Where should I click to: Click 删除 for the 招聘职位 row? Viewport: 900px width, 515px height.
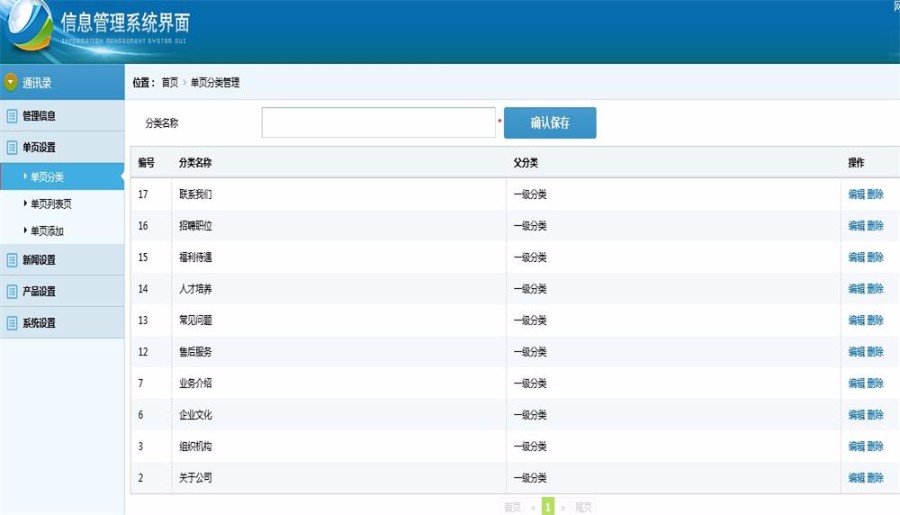[875, 226]
